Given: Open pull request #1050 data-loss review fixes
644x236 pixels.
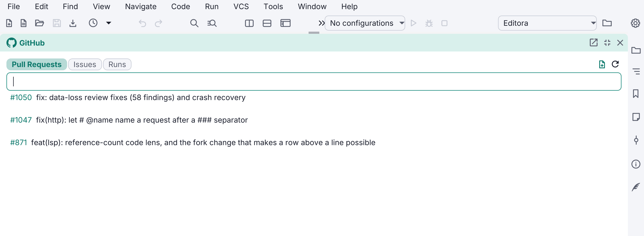Looking at the screenshot, I should (314, 98).
